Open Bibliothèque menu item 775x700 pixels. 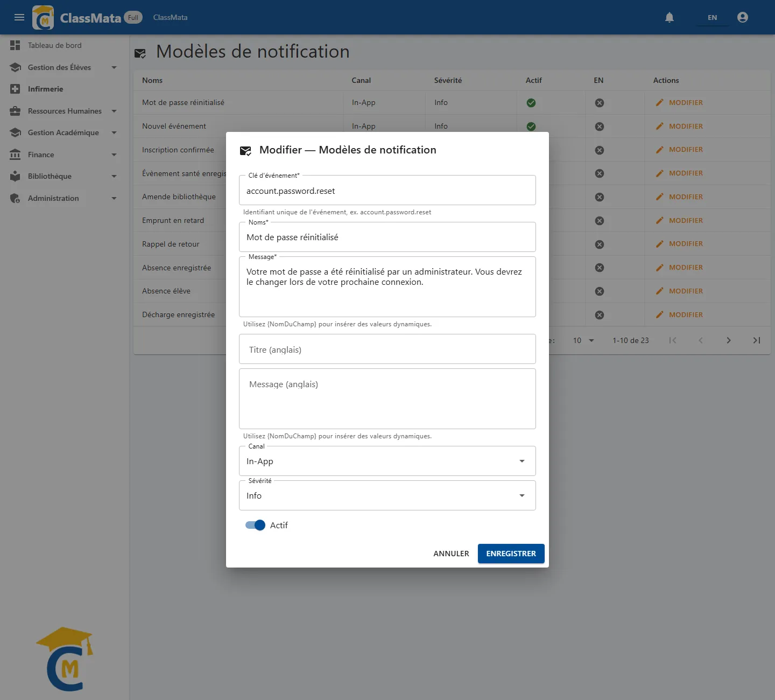(64, 176)
